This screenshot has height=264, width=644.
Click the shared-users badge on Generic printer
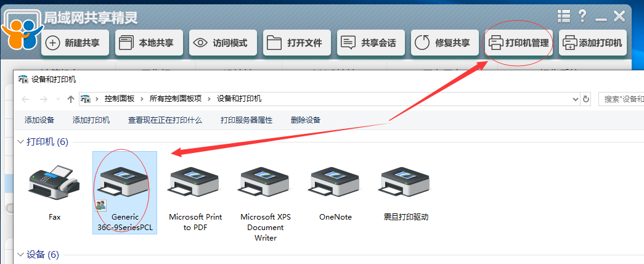tap(101, 205)
